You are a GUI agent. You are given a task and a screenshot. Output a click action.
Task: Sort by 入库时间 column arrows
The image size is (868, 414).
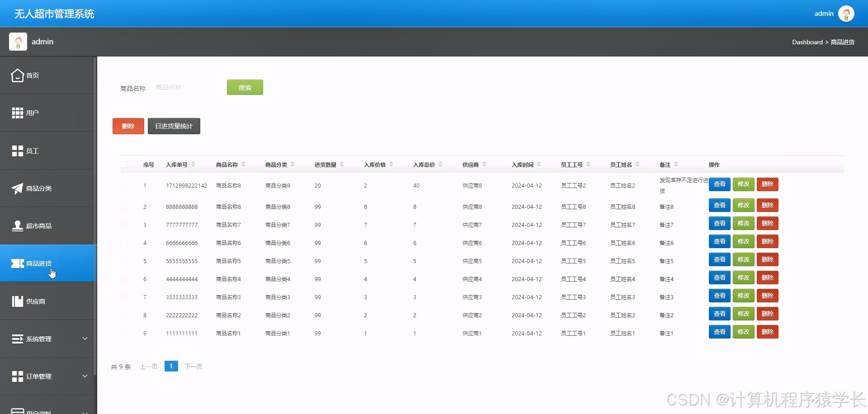click(x=539, y=165)
